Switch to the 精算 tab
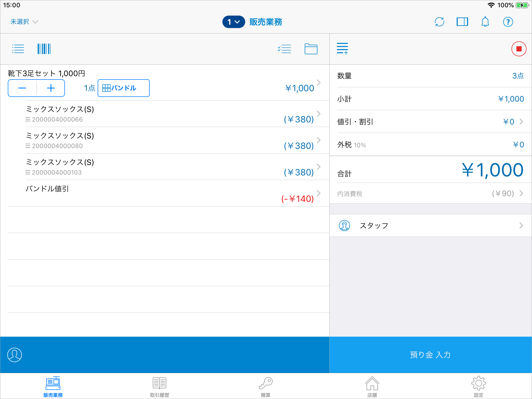The width and height of the screenshot is (532, 399). pos(266,386)
